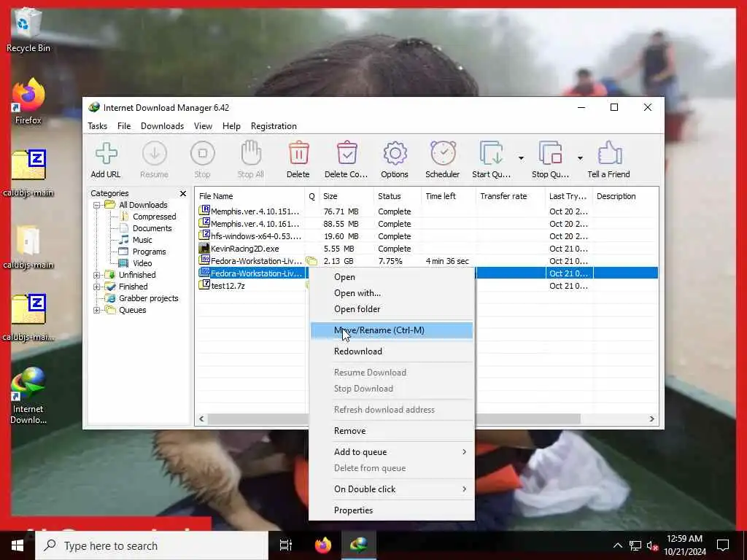Choose Open in the context menu
This screenshot has width=747, height=560.
pos(392,277)
